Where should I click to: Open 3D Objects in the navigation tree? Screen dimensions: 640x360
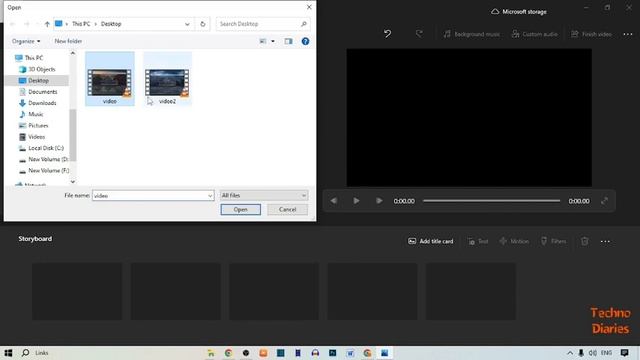[x=41, y=69]
